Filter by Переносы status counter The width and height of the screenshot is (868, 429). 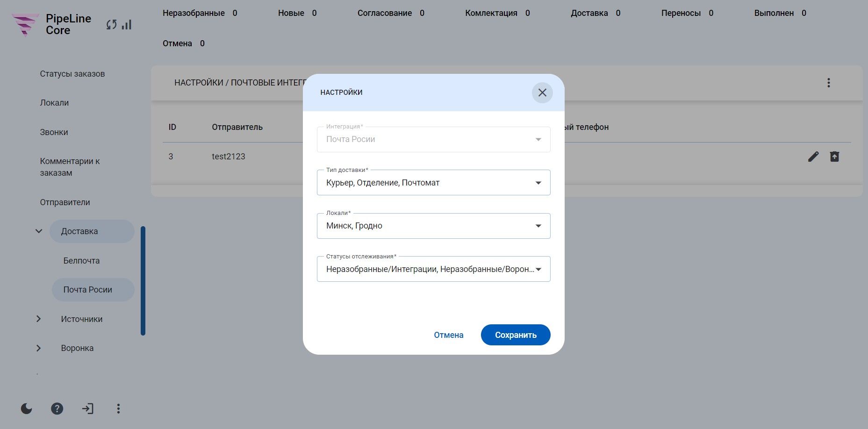click(x=687, y=13)
